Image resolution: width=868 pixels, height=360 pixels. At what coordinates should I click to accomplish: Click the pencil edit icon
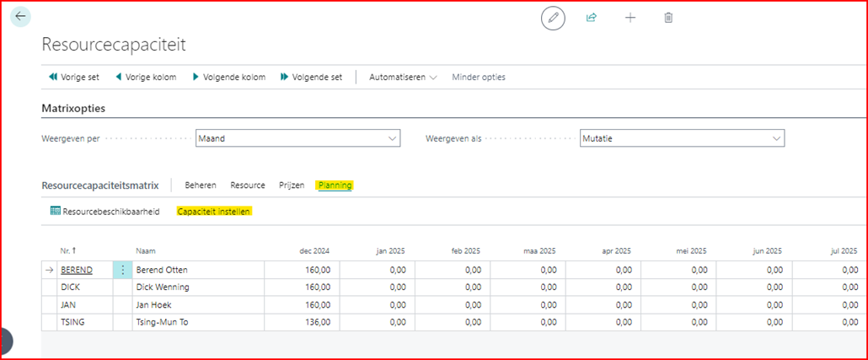(x=553, y=18)
